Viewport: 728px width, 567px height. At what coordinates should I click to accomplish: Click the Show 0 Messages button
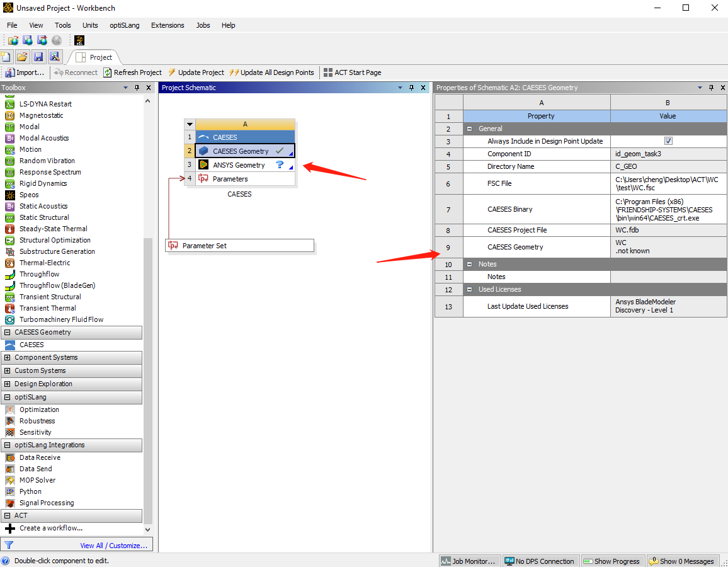pos(681,561)
